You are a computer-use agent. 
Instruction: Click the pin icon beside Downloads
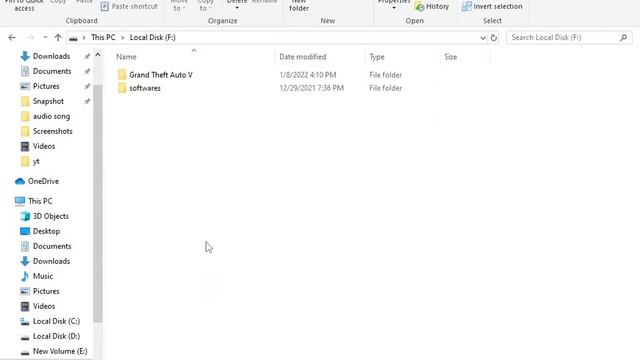pyautogui.click(x=87, y=56)
